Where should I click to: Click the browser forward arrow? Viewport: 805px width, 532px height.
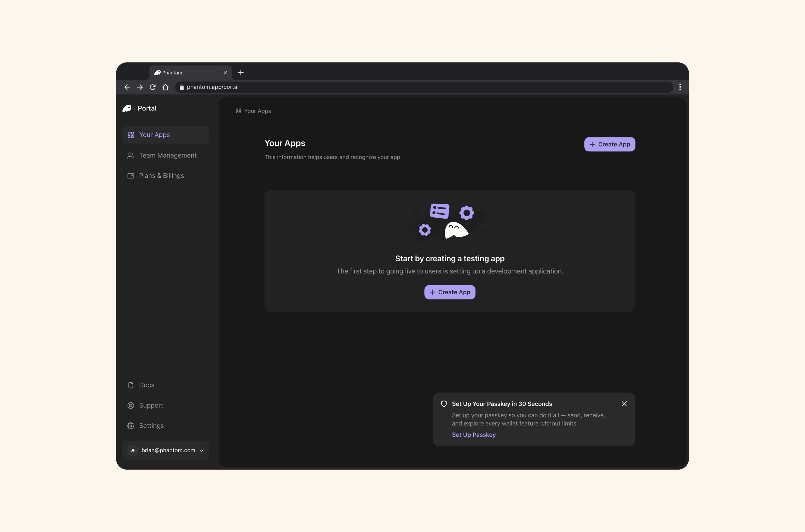140,87
